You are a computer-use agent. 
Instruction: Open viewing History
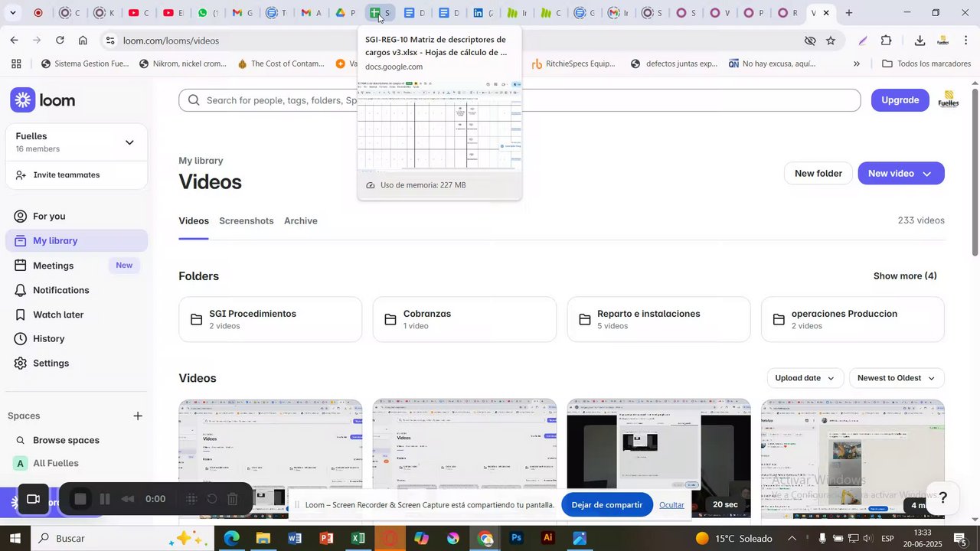(48, 339)
